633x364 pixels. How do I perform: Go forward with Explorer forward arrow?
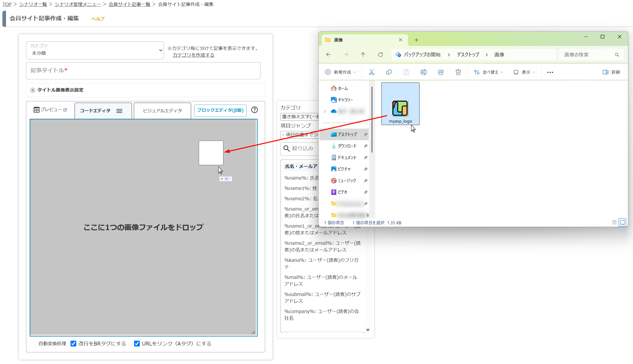click(x=346, y=55)
